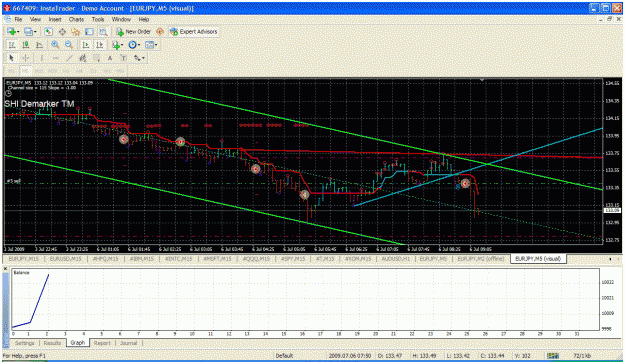Click the New Order button
Image resolution: width=625 pixels, height=362 pixels.
tap(134, 31)
